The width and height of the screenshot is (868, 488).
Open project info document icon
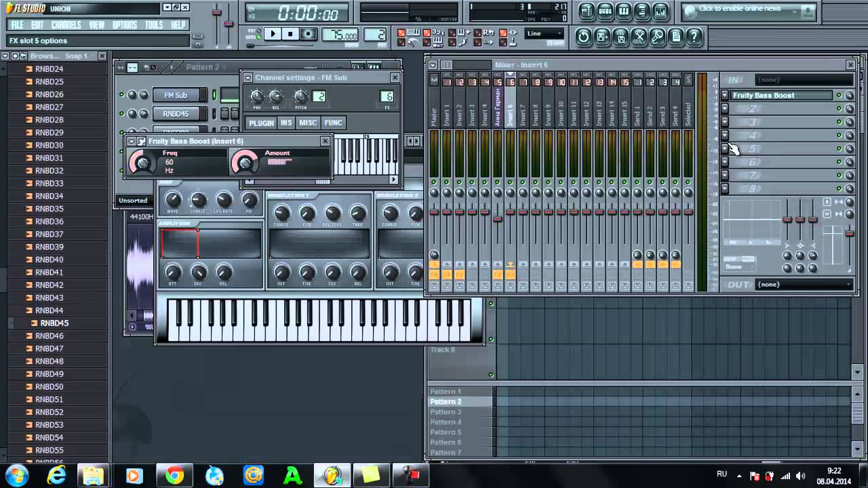coord(675,37)
